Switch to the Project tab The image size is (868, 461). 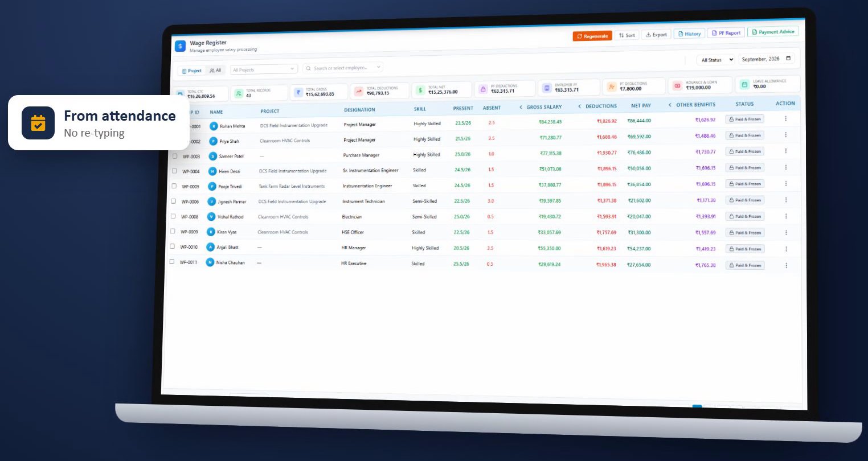coord(191,71)
